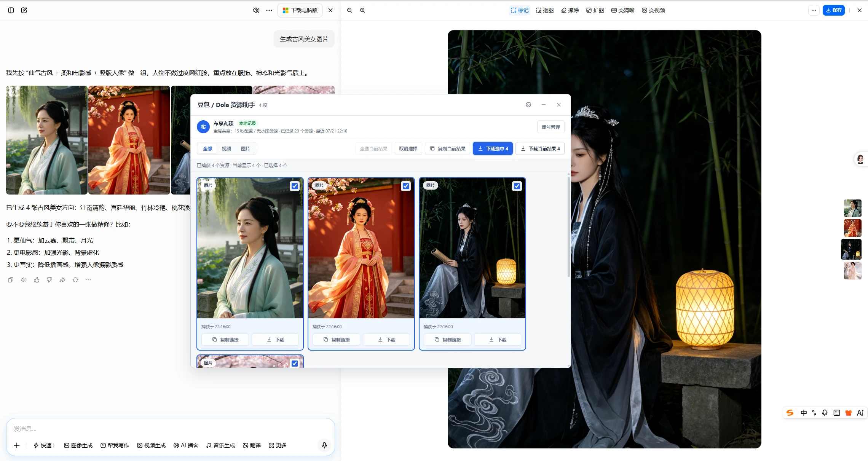Read the response aloud with the speaker icon
Viewport: 868px width, 461px height.
(x=24, y=280)
